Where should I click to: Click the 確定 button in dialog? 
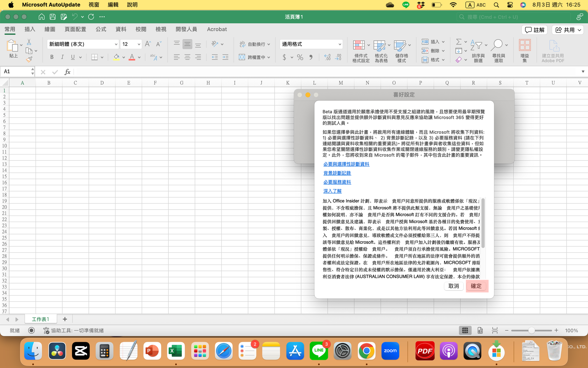pyautogui.click(x=476, y=286)
